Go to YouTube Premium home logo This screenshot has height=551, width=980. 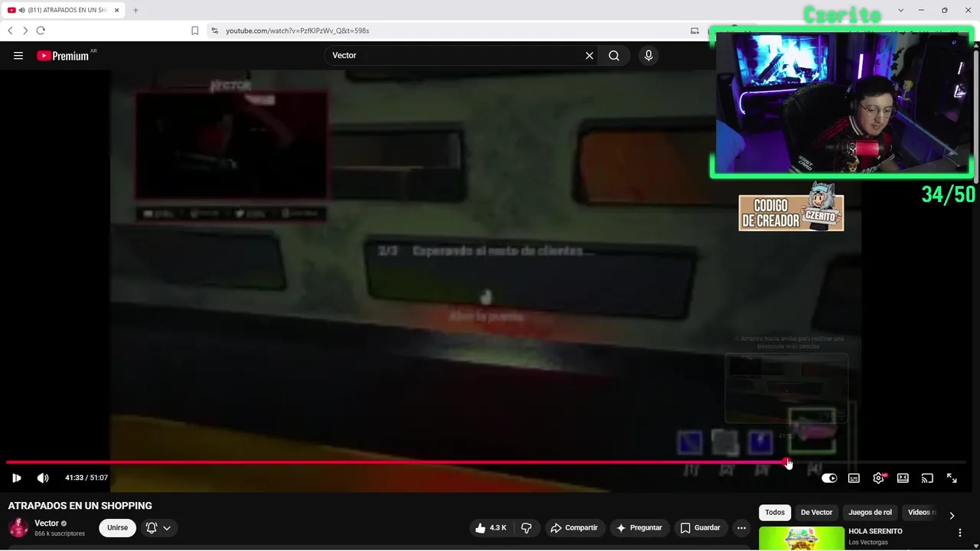tap(63, 56)
